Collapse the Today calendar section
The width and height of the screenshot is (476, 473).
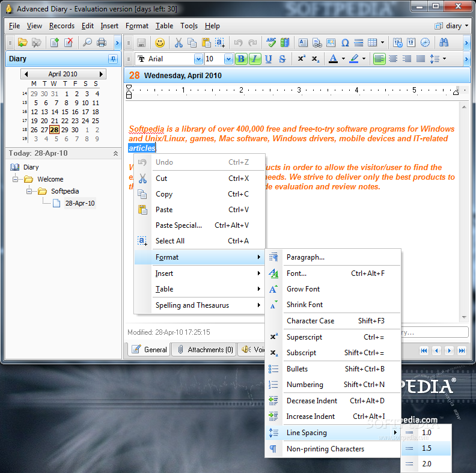(115, 153)
